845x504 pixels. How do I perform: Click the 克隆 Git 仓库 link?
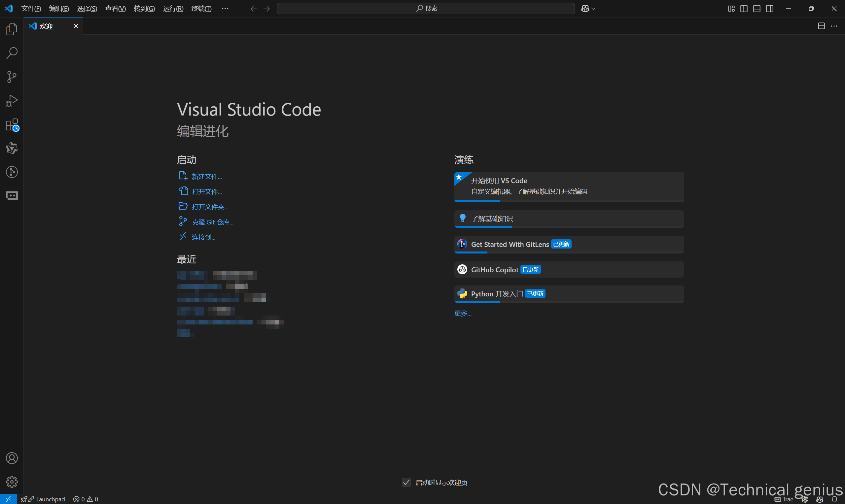click(x=212, y=222)
